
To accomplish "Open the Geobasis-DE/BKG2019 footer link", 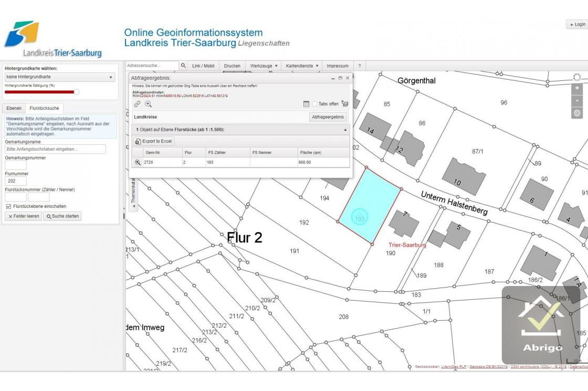I will pyautogui.click(x=488, y=367).
